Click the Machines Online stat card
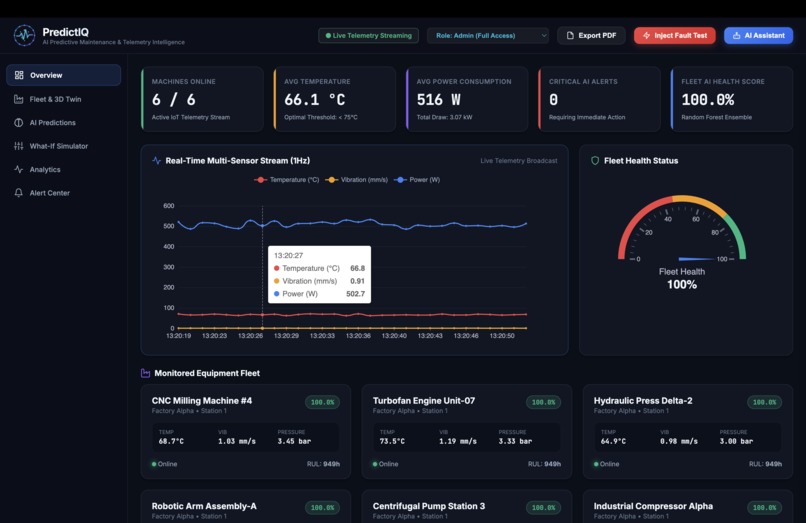The image size is (806, 523). 203,99
